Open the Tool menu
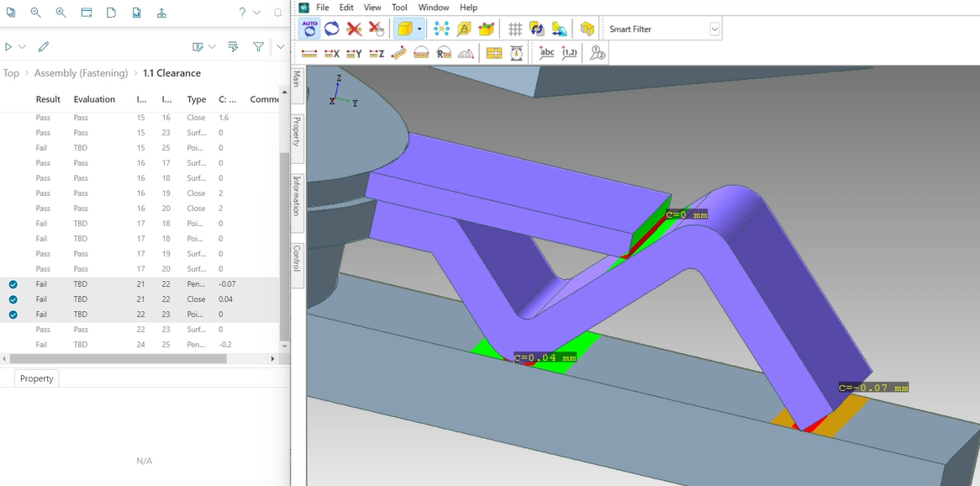 (x=399, y=8)
